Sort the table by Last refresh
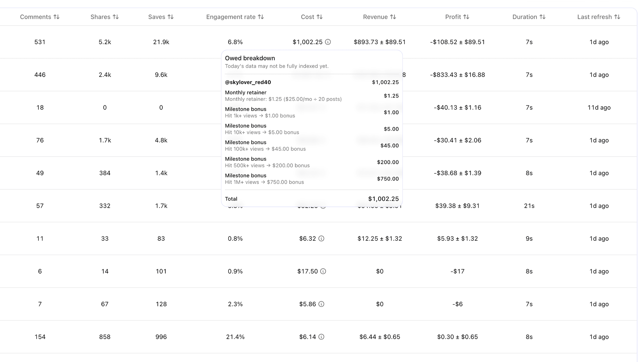The image size is (644, 362). click(616, 17)
